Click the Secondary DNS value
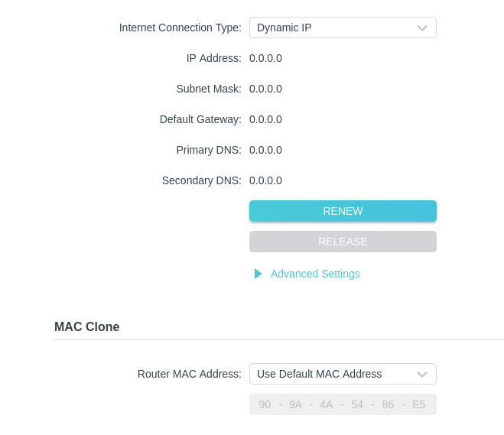Screen dimensions: 504x435 click(265, 180)
